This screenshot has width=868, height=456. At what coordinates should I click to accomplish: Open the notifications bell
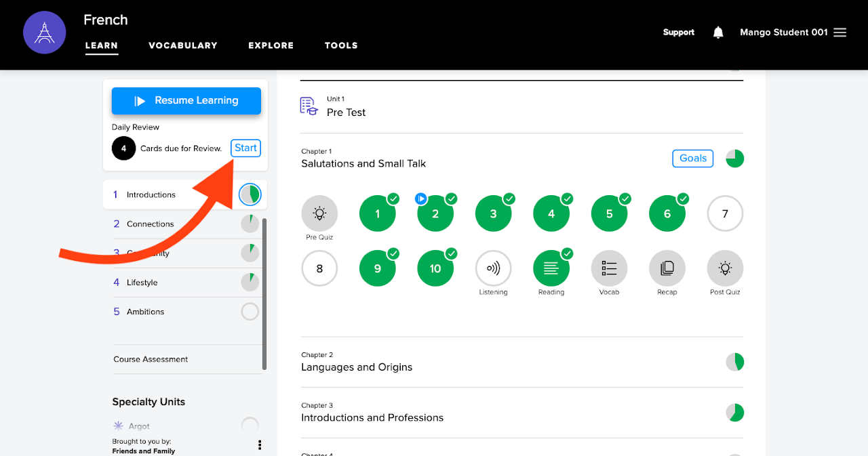pyautogui.click(x=718, y=33)
